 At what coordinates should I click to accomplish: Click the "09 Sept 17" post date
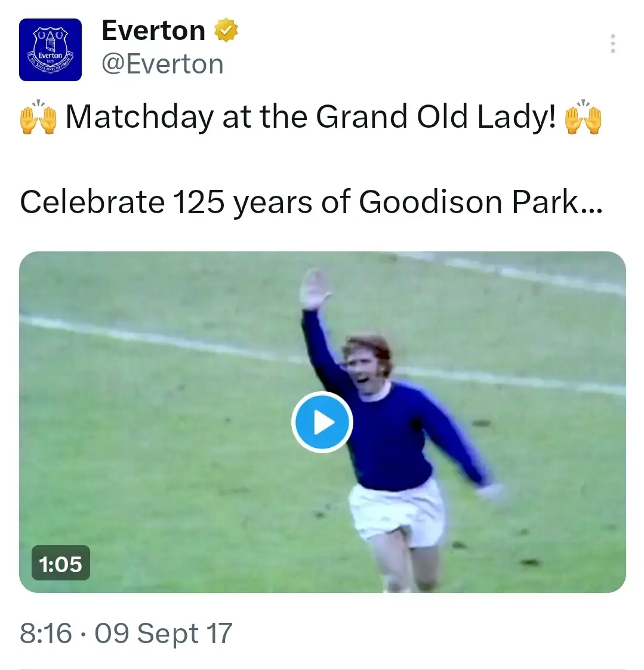click(163, 633)
